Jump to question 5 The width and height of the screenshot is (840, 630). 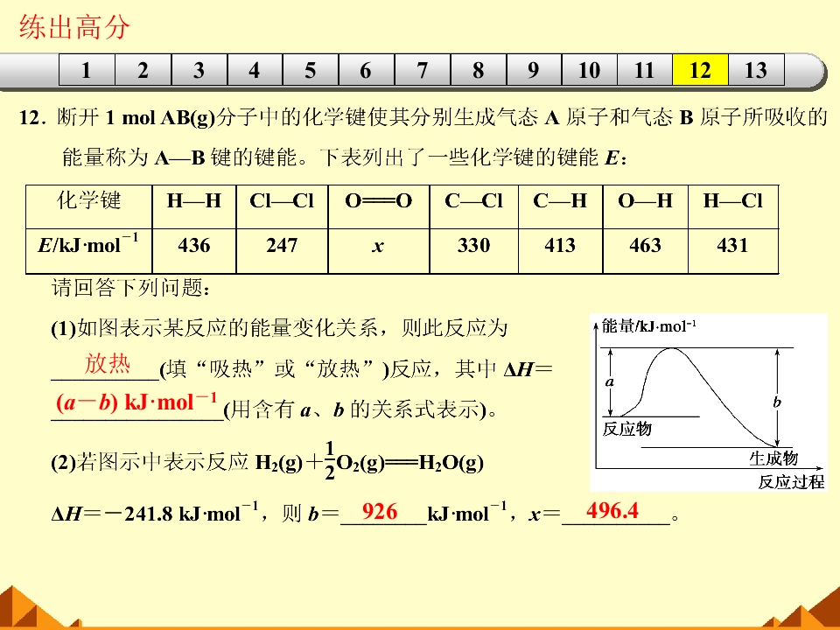coord(311,70)
